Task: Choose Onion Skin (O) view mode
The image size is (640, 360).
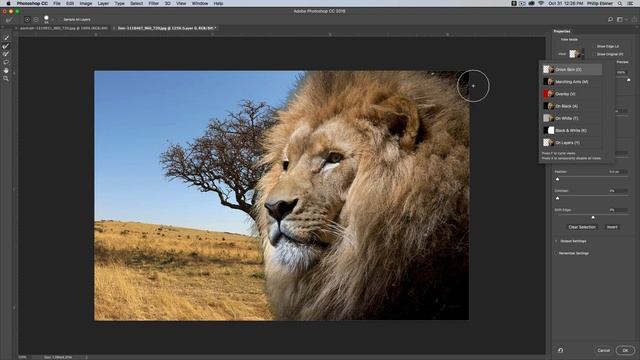Action: (572, 69)
